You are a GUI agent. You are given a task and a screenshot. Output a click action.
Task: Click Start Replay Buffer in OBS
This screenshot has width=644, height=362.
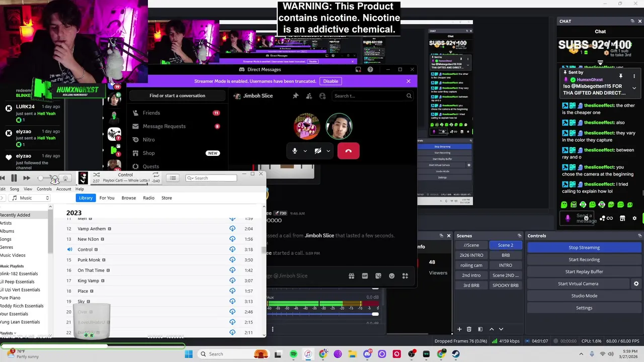pos(584,271)
